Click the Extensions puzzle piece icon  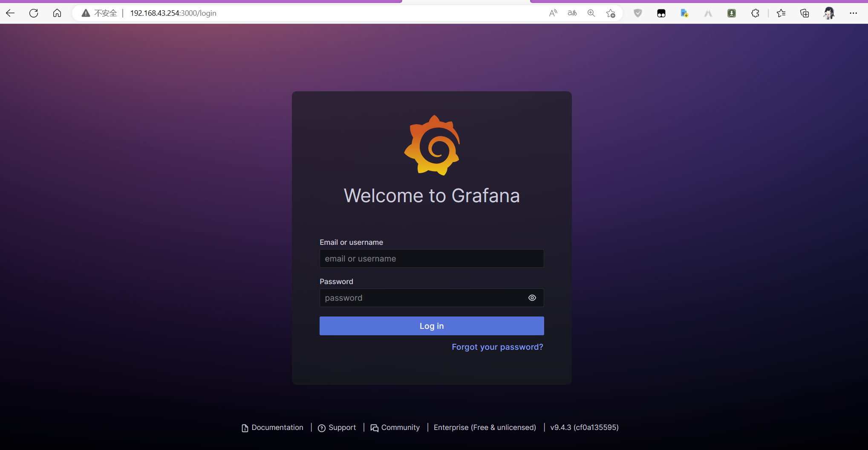pos(755,13)
